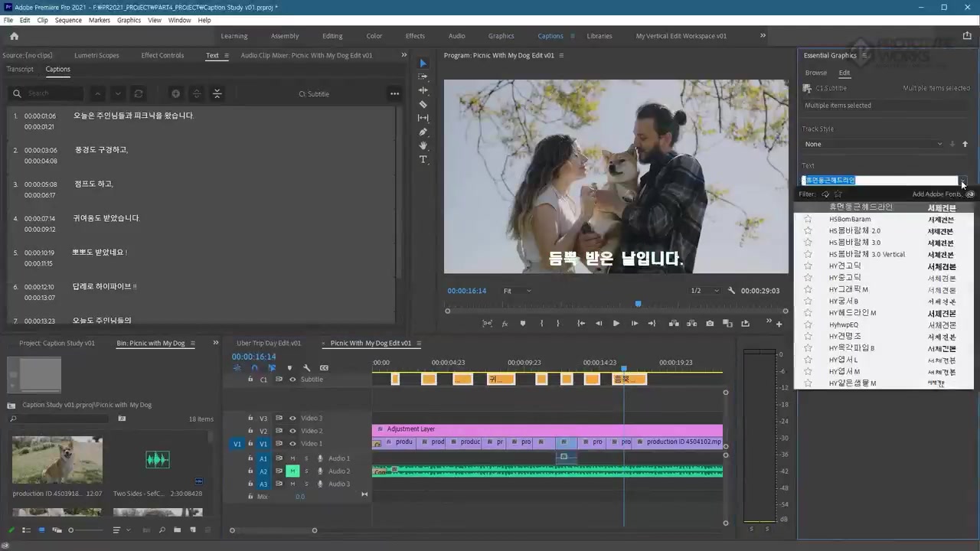Image resolution: width=980 pixels, height=551 pixels.
Task: Toggle visibility eye for Video 3 track
Action: pyautogui.click(x=292, y=419)
